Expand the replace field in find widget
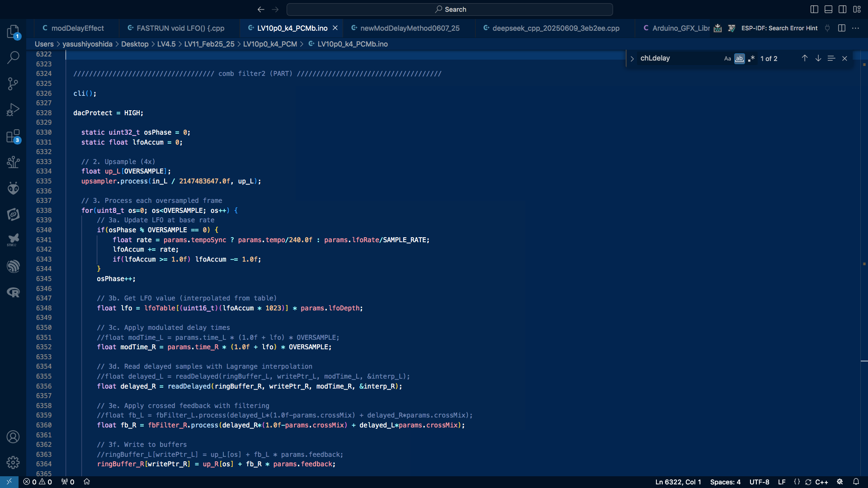 coord(632,58)
